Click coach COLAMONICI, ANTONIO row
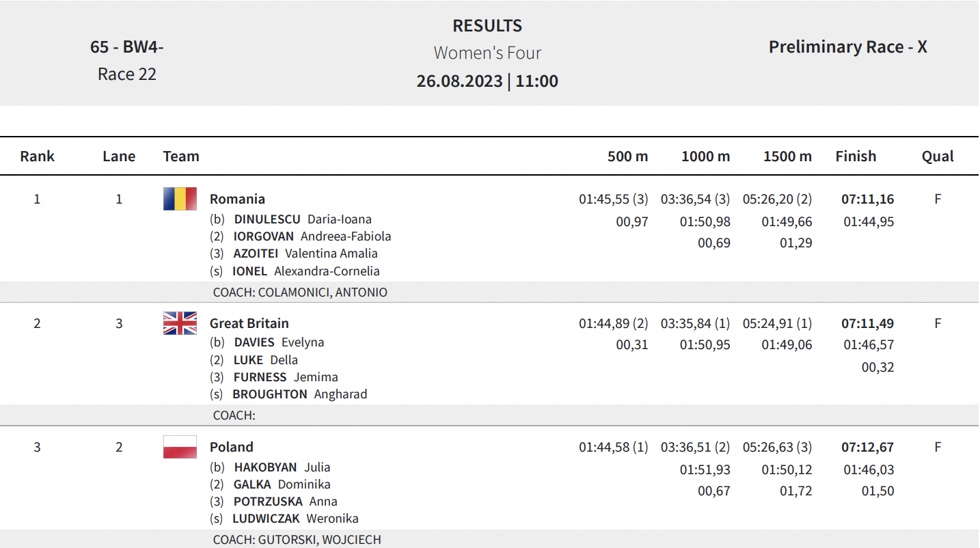The height and width of the screenshot is (548, 980). [489, 292]
